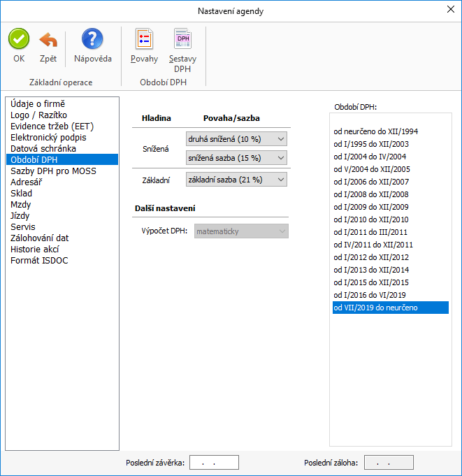Click the Poslední závěrka date field
Viewport: 462px width, 476px height.
(x=214, y=463)
